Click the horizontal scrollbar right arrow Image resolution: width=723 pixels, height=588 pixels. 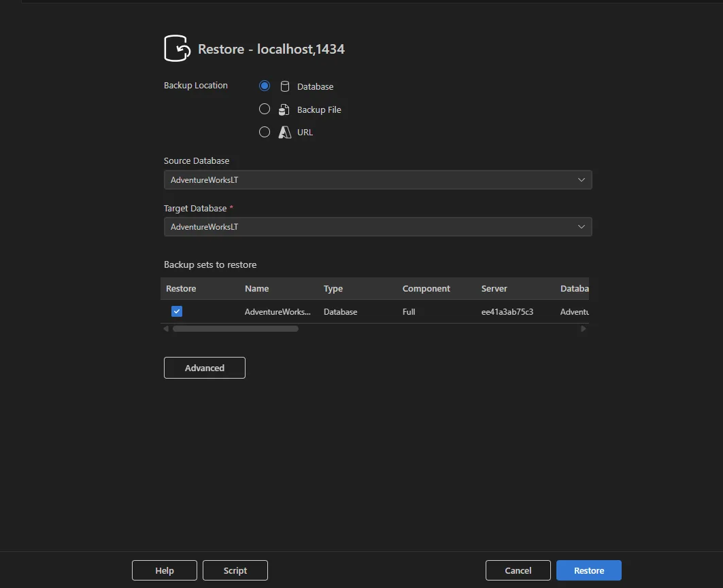tap(583, 329)
